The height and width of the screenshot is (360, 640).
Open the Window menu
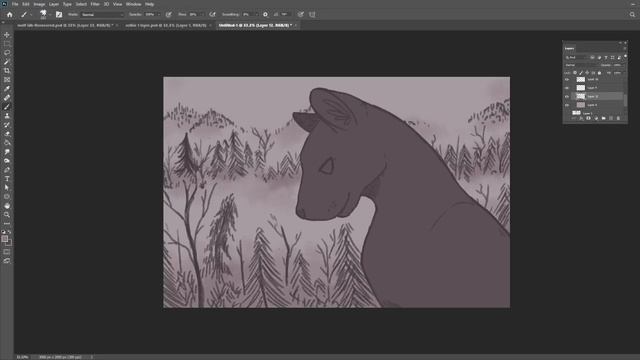click(x=133, y=4)
